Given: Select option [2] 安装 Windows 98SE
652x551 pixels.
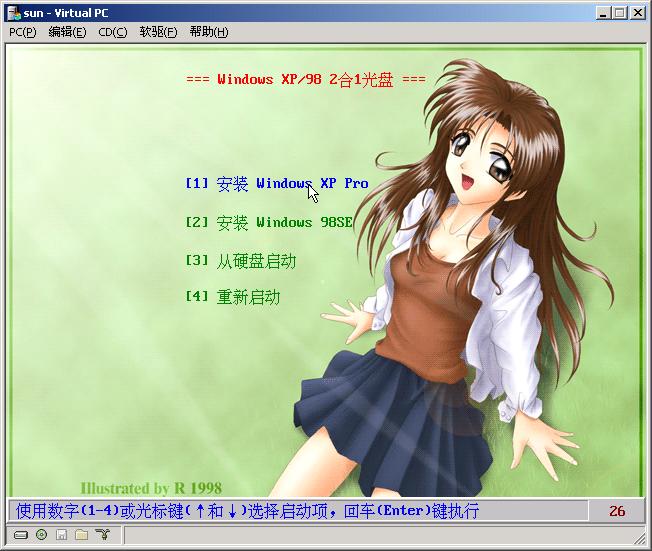Looking at the screenshot, I should (269, 222).
